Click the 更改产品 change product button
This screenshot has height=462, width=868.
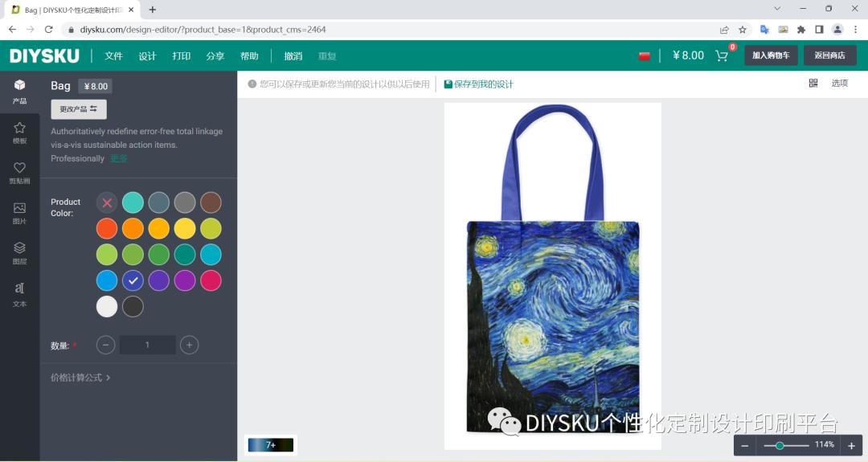(79, 109)
